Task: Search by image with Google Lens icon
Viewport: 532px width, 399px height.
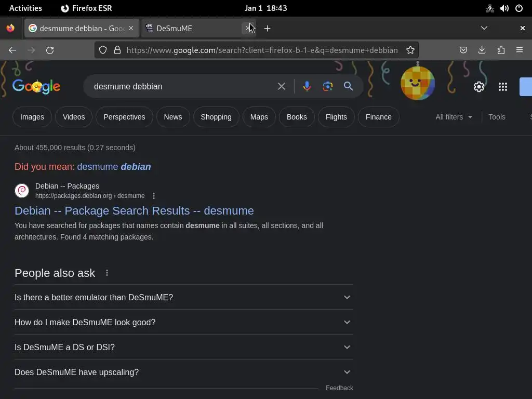Action: coord(327,86)
